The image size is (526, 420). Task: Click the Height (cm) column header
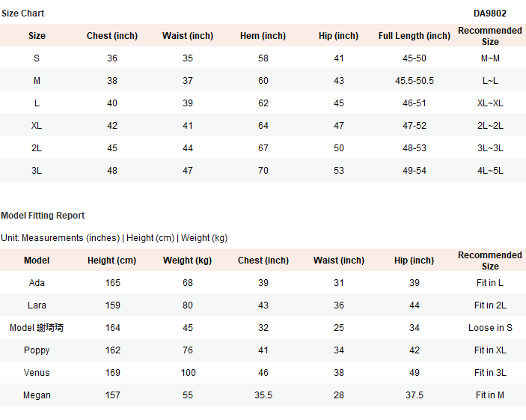pos(111,261)
